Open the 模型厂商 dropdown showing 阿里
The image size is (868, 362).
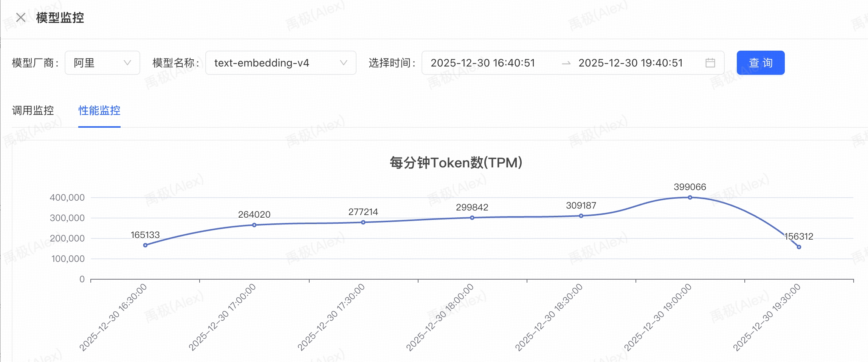(x=102, y=63)
